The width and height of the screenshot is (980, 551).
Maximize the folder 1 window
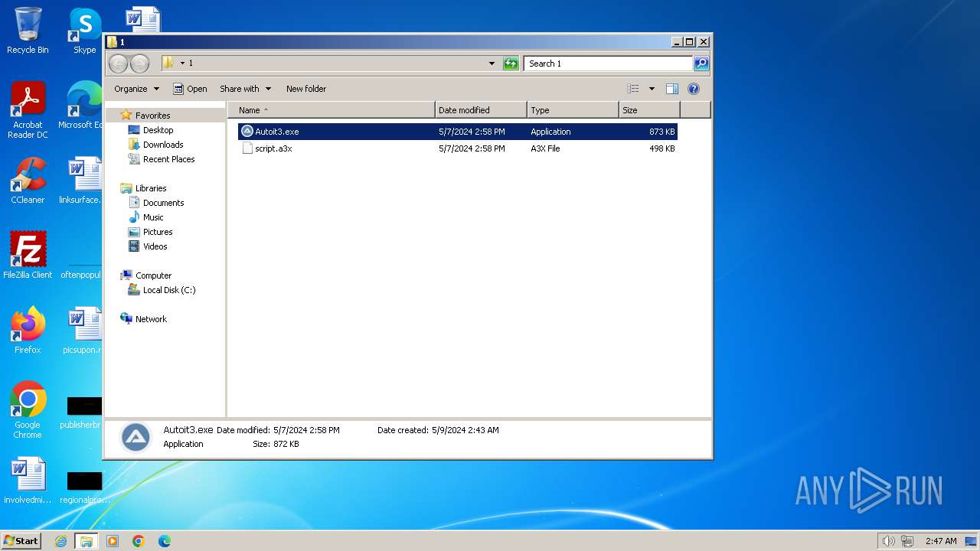[689, 42]
